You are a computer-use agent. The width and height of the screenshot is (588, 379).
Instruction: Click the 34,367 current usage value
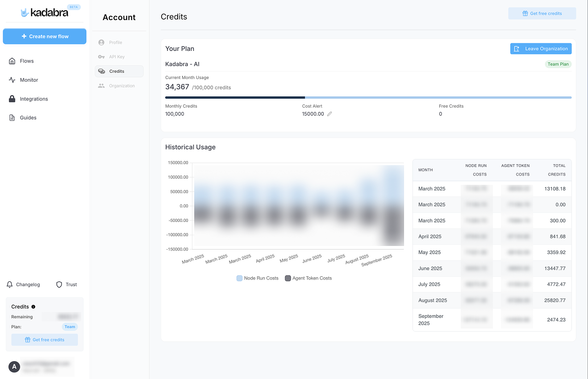click(177, 87)
